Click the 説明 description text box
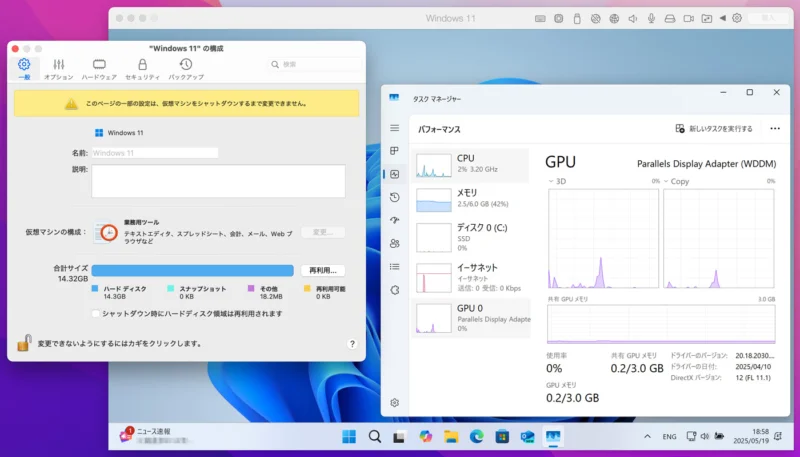Viewport: 800px width, 457px height. (x=218, y=181)
